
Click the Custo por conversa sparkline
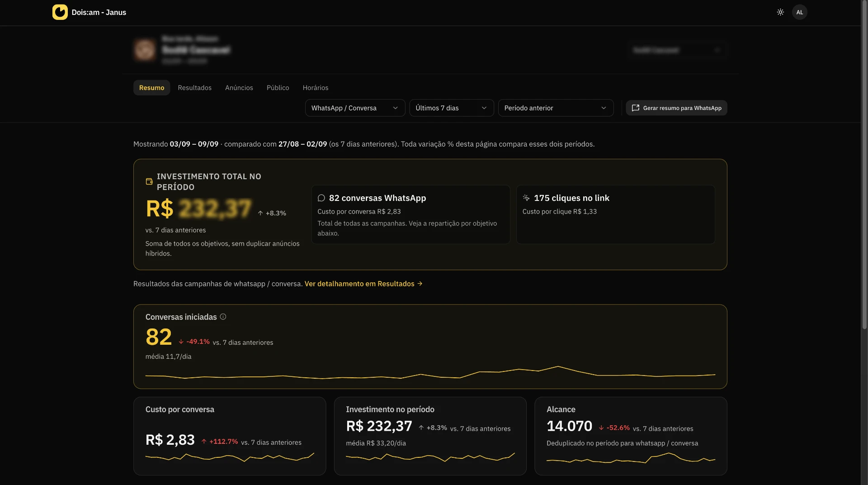[230, 457]
